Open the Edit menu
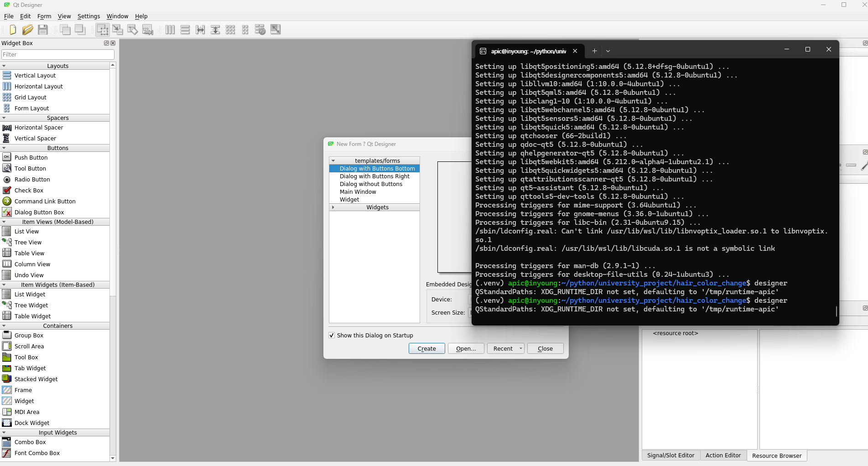Image resolution: width=868 pixels, height=466 pixels. (x=26, y=16)
